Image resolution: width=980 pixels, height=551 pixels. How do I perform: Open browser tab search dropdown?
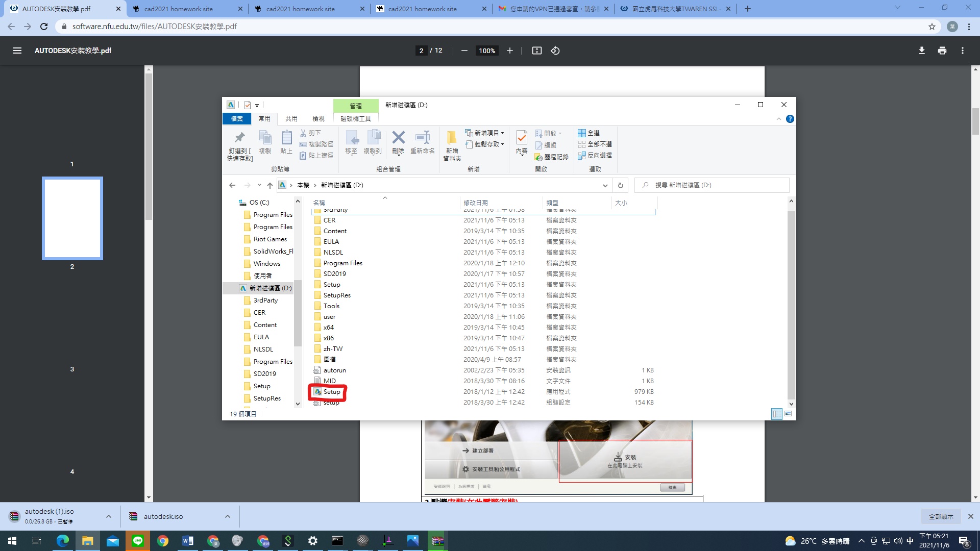tap(897, 8)
